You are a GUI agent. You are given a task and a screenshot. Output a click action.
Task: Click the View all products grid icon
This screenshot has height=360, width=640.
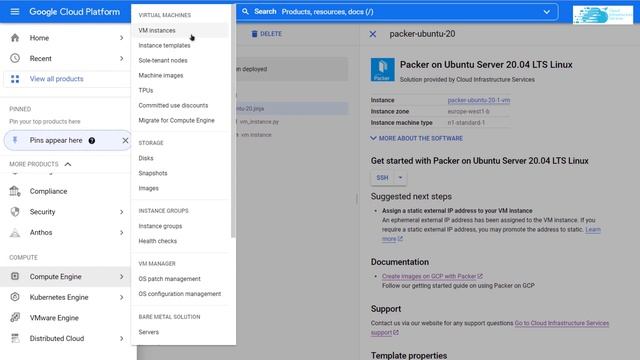coord(15,79)
